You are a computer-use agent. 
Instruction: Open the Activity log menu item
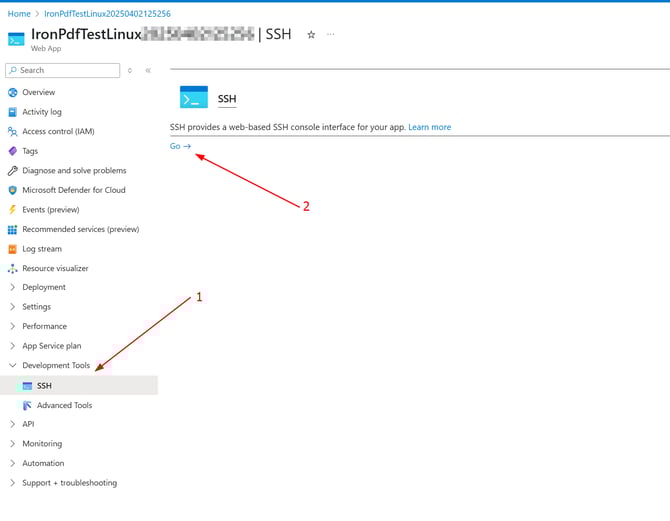coord(42,112)
